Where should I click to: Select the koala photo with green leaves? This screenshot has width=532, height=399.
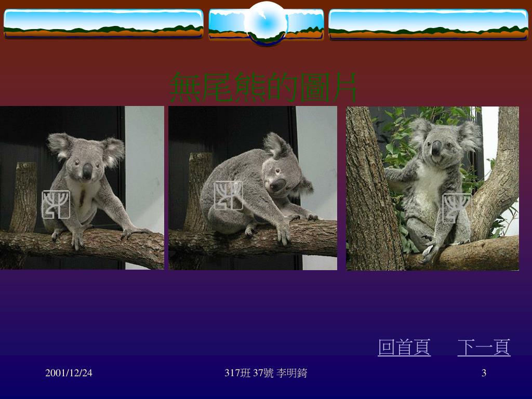pyautogui.click(x=432, y=188)
